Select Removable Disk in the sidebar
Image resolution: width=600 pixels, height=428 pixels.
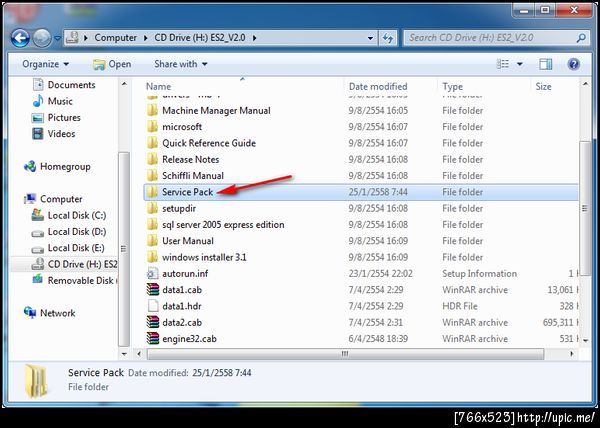tap(80, 280)
